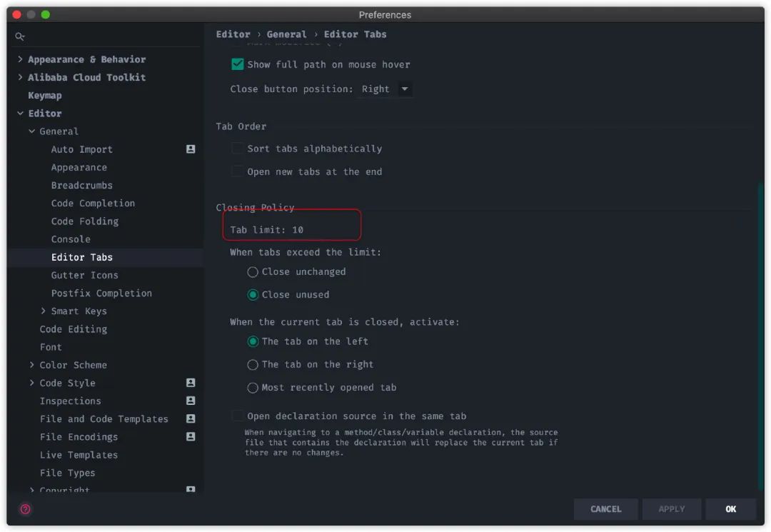
Task: Select the Close unchanged radio option
Action: point(253,272)
